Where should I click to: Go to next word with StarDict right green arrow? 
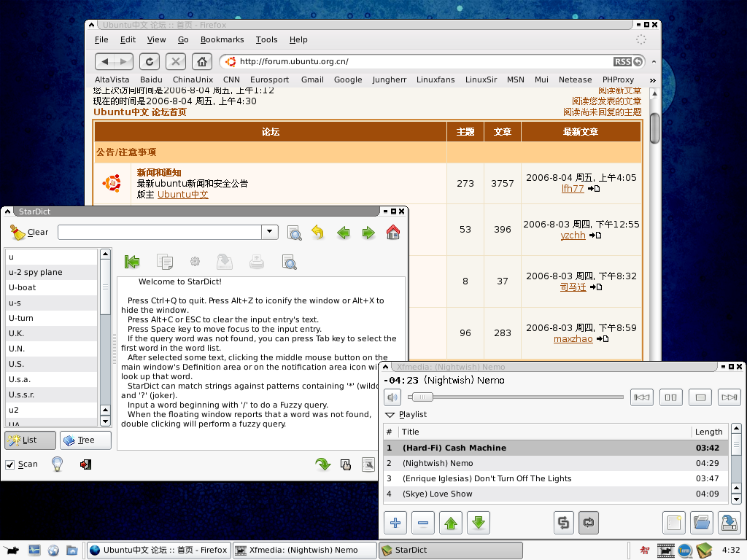tap(368, 233)
